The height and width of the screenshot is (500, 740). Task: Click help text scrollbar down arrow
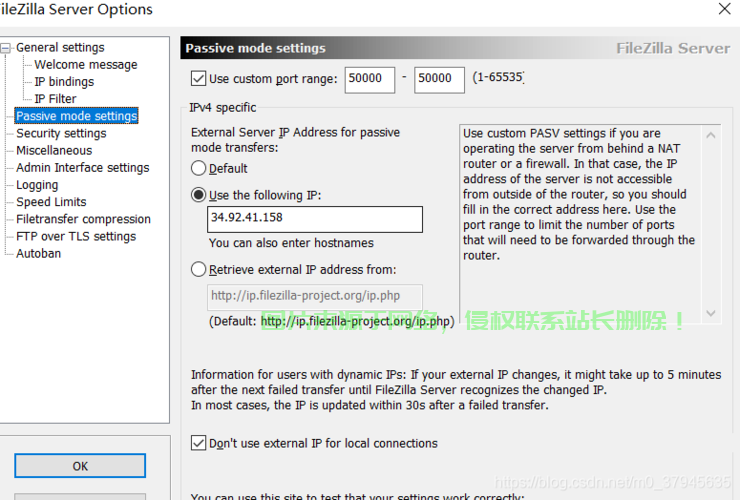pos(711,313)
